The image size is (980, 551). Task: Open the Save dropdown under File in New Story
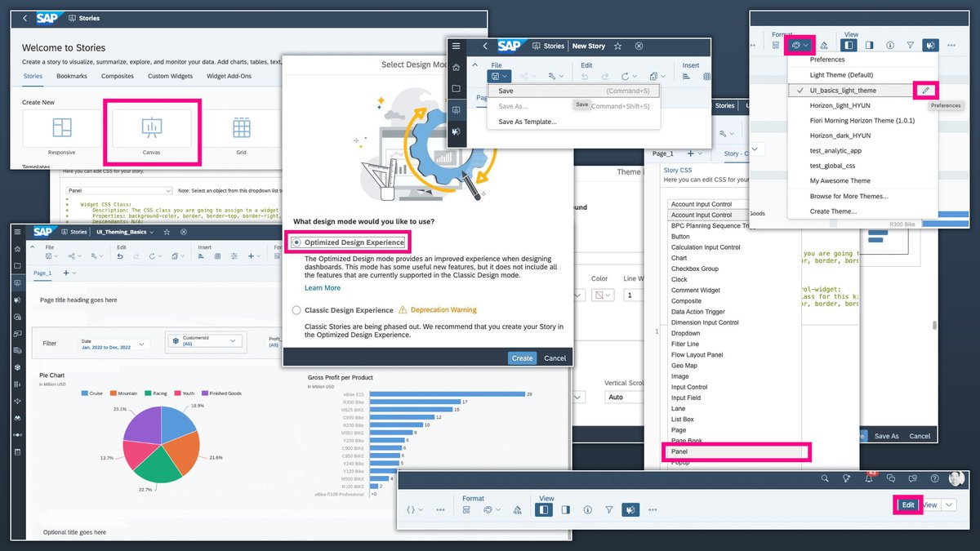[x=499, y=76]
